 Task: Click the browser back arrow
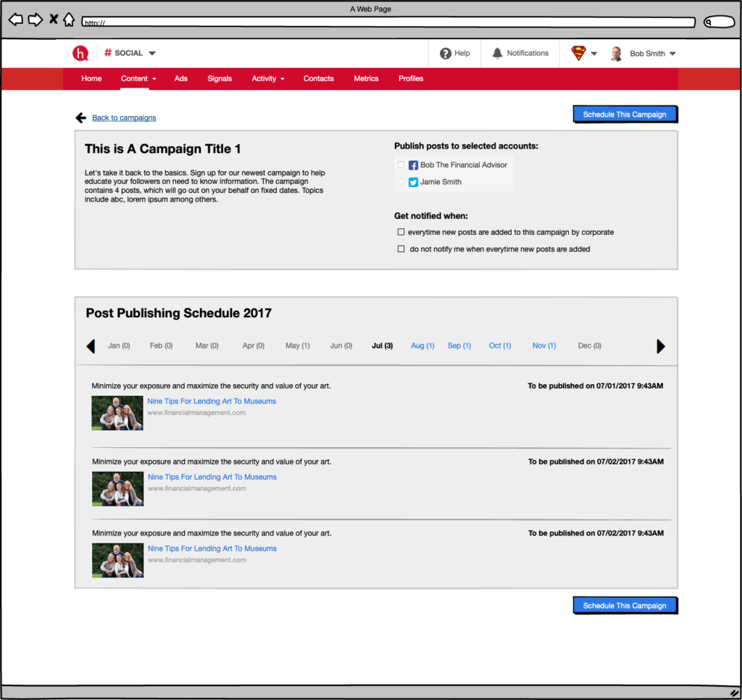[x=16, y=20]
